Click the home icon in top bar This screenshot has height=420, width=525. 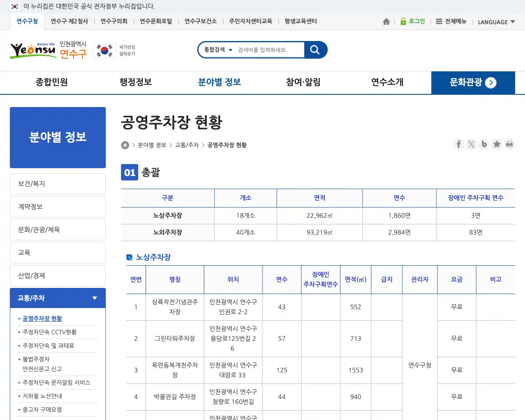coord(386,22)
